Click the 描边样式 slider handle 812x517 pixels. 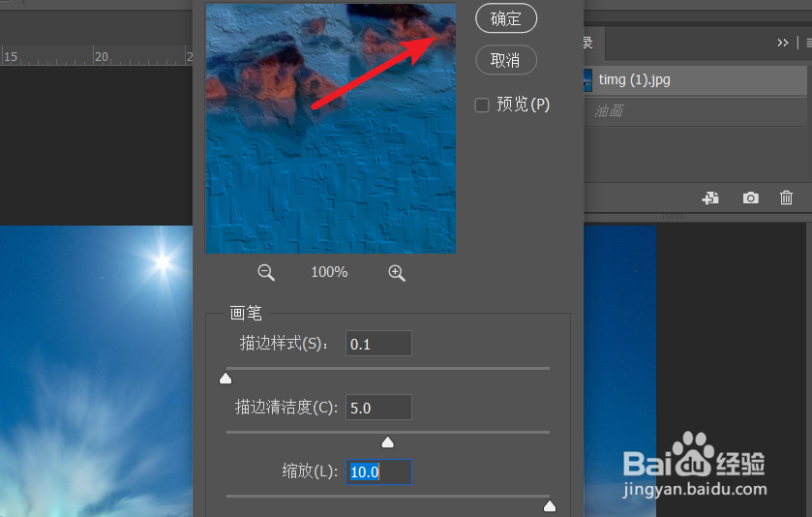click(226, 379)
